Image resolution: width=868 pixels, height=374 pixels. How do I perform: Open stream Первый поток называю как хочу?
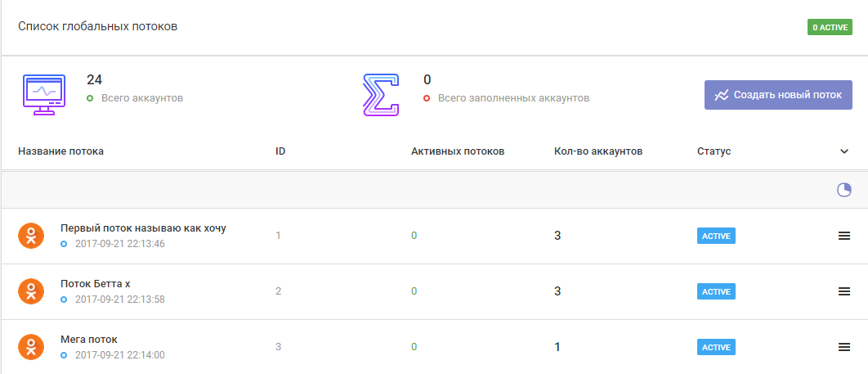pyautogui.click(x=143, y=228)
